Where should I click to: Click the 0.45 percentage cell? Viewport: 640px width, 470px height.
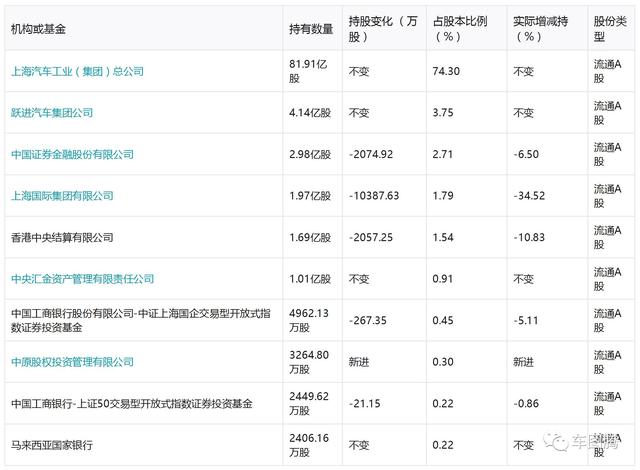[443, 320]
